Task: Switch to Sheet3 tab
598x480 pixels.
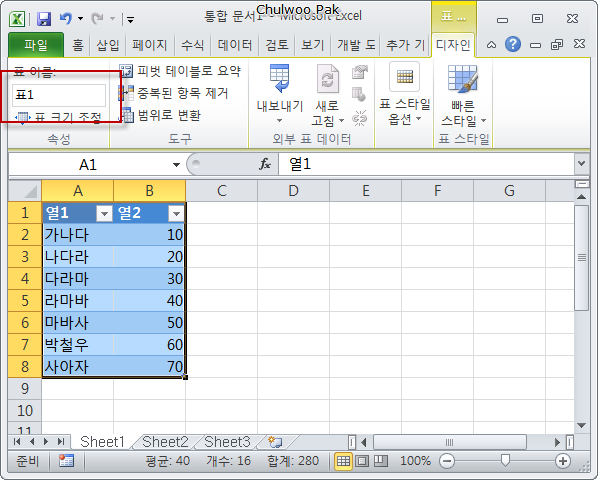Action: pos(227,442)
